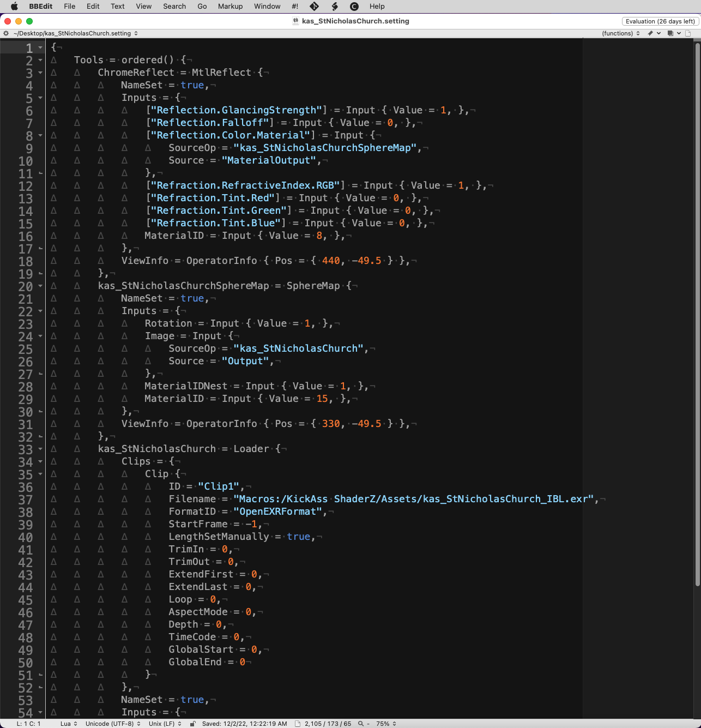
Task: Click the fold end marker at line 11
Action: [x=40, y=173]
